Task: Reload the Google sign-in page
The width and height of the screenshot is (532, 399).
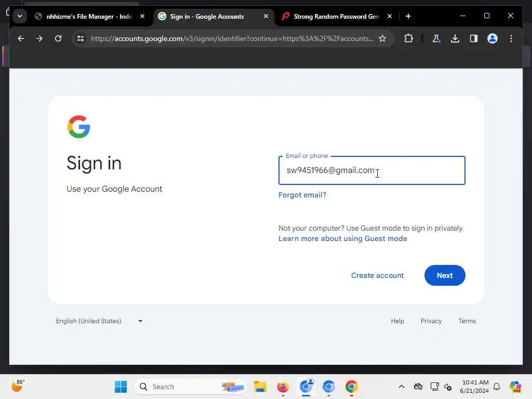Action: (x=58, y=38)
